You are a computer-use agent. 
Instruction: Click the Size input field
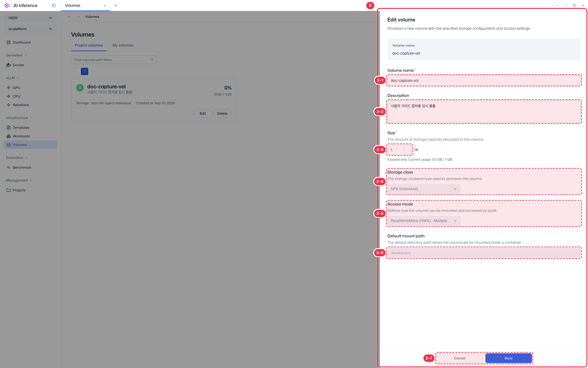(400, 150)
